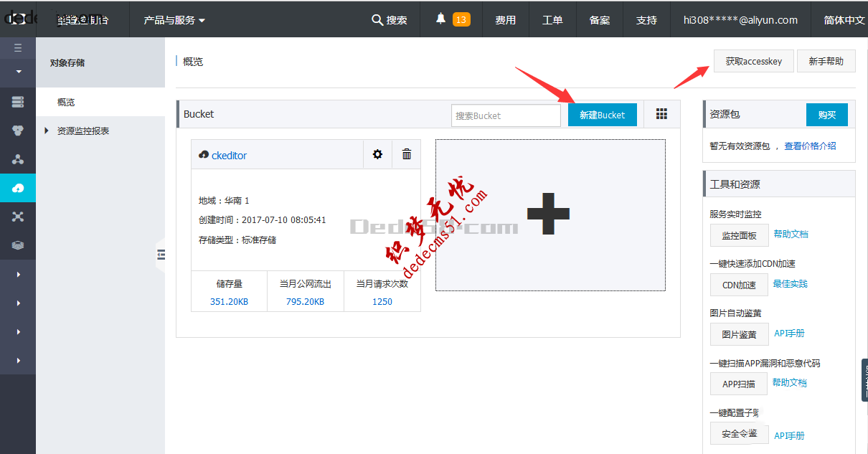868x454 pixels.
Task: Collapse the side navigation panel handle
Action: pos(161,254)
